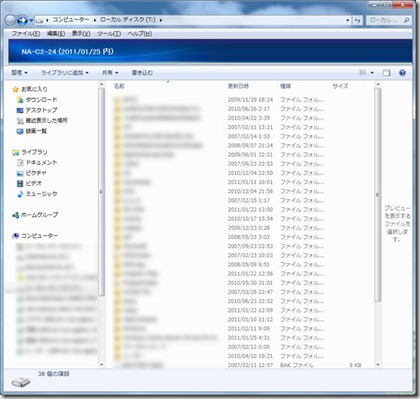
Task: Click the drive icon in address bar
Action: [39, 20]
